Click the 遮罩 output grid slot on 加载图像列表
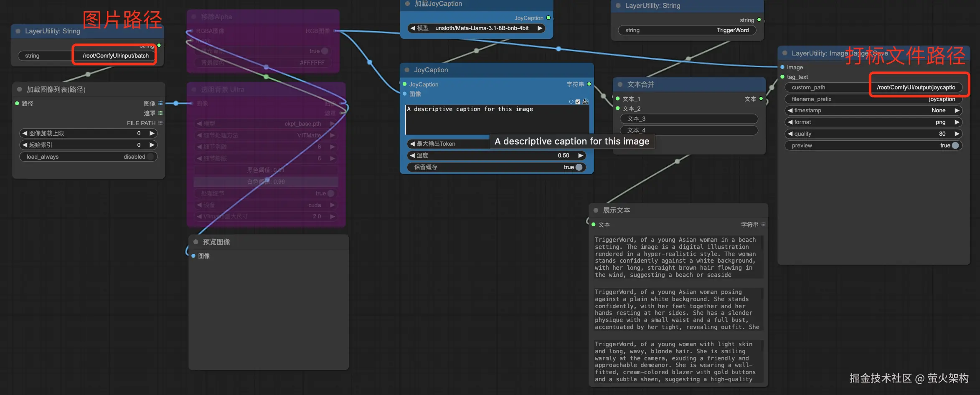 point(160,113)
